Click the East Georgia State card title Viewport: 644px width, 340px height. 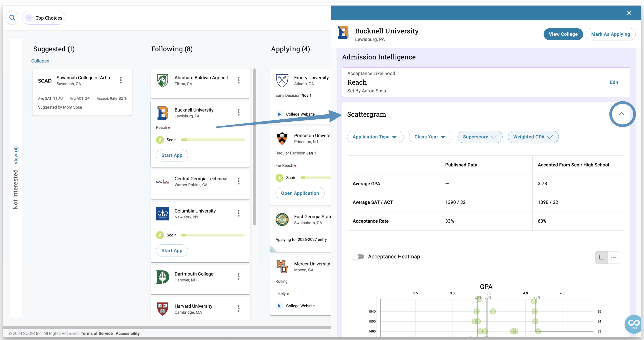pyautogui.click(x=312, y=217)
